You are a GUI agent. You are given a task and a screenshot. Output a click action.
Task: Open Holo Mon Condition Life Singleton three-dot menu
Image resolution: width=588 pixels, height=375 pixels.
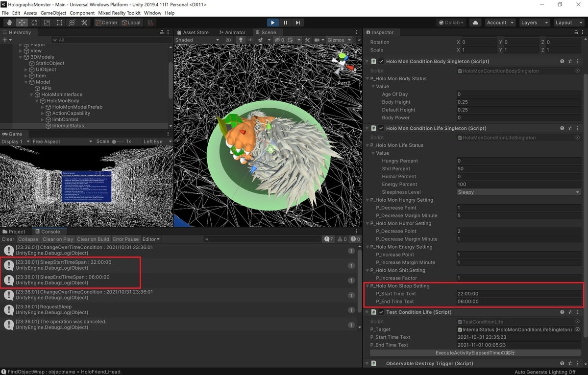[x=578, y=128]
